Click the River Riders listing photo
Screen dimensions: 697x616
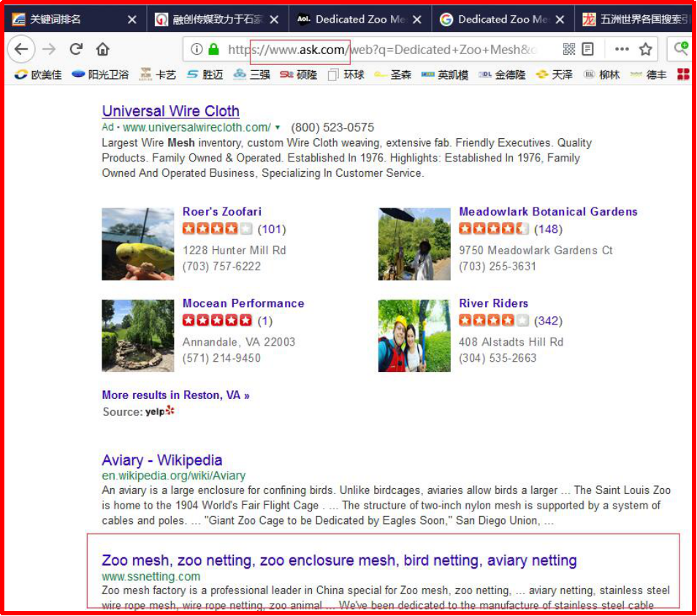click(x=414, y=335)
